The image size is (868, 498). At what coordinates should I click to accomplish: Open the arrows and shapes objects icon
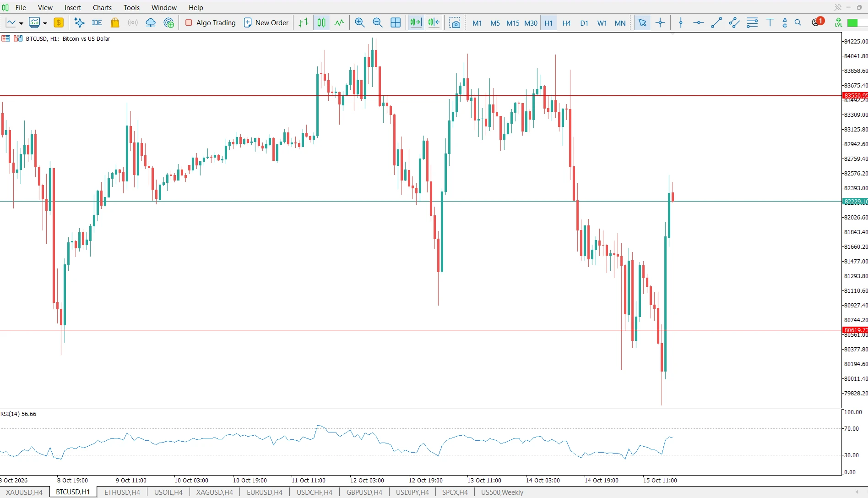tap(785, 22)
